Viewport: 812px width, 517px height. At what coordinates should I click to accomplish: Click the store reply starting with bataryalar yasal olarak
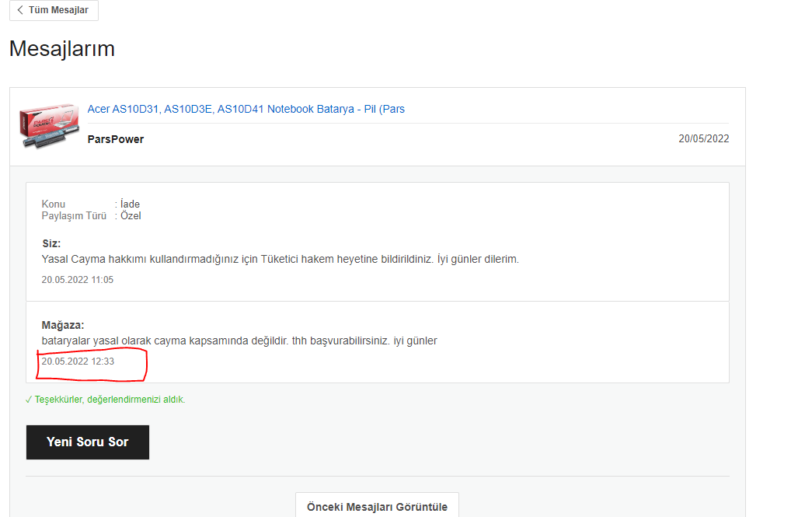tap(239, 341)
